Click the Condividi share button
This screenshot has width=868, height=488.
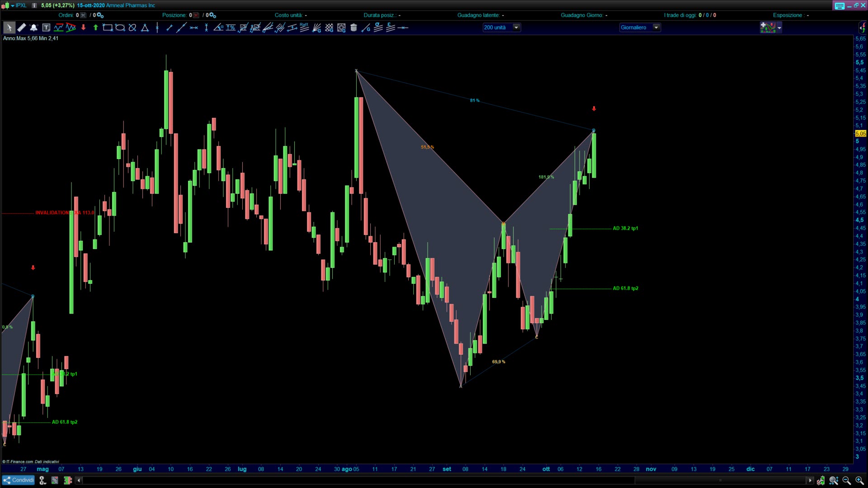pos(18,480)
